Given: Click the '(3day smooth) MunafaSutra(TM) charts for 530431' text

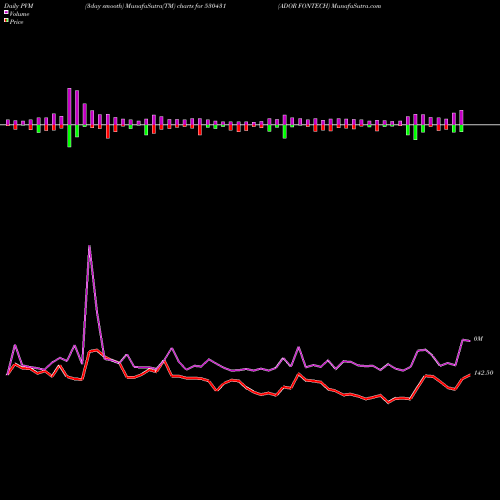Looking at the screenshot, I should click(x=155, y=6).
